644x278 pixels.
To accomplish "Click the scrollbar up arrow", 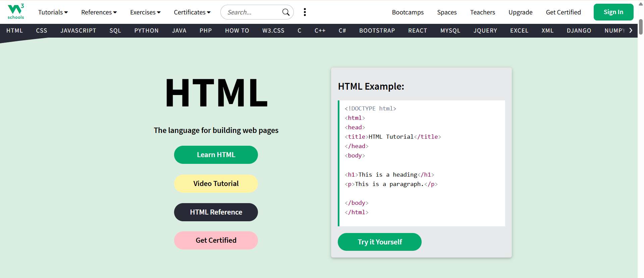I will [x=641, y=4].
